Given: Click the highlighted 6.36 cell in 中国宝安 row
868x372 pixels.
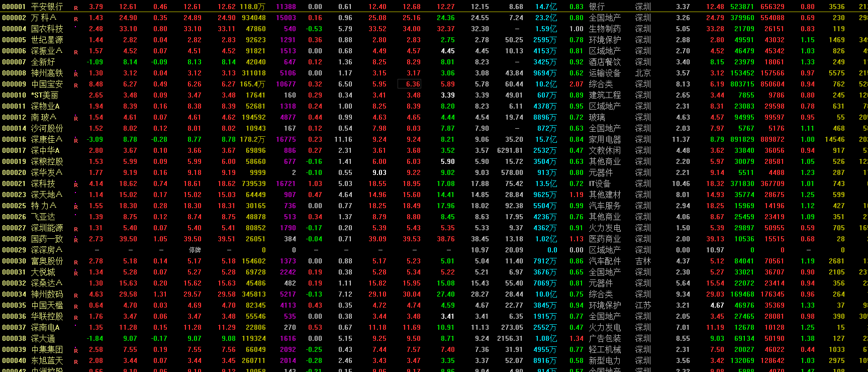Looking at the screenshot, I should click(x=410, y=84).
